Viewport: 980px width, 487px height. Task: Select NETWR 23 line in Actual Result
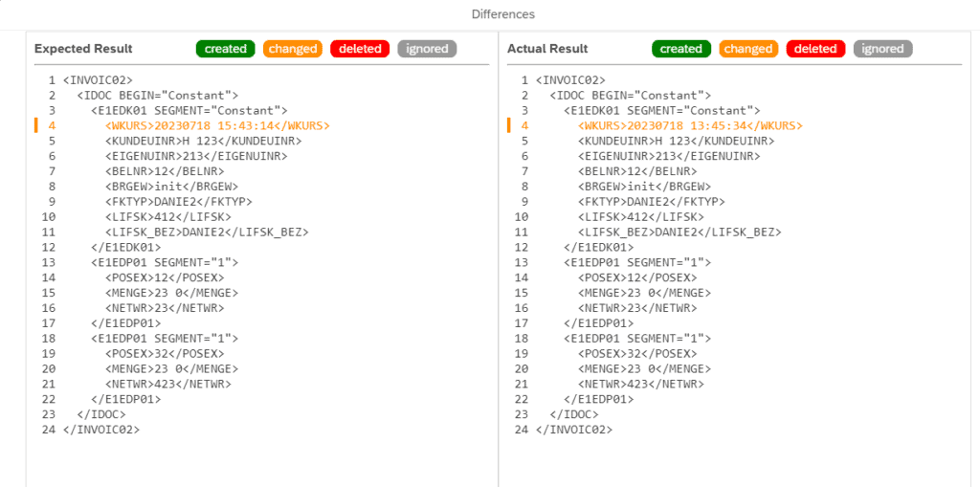636,308
